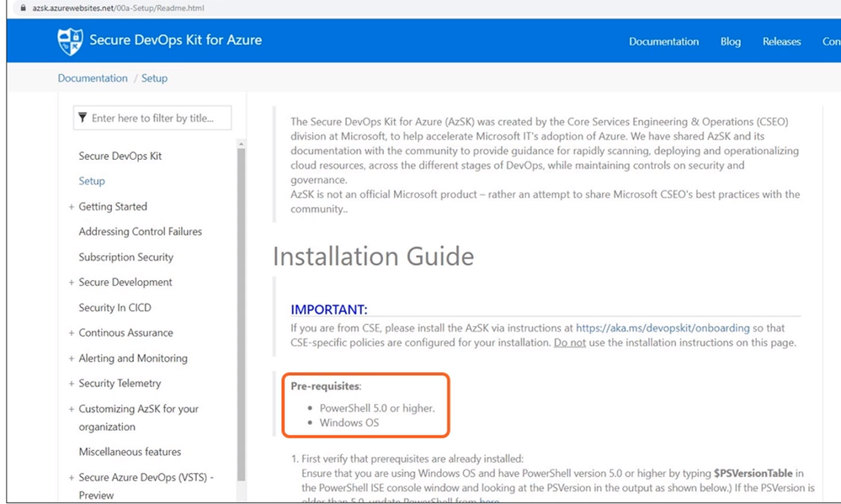Expand the Secure Development section
841x504 pixels.
(71, 283)
